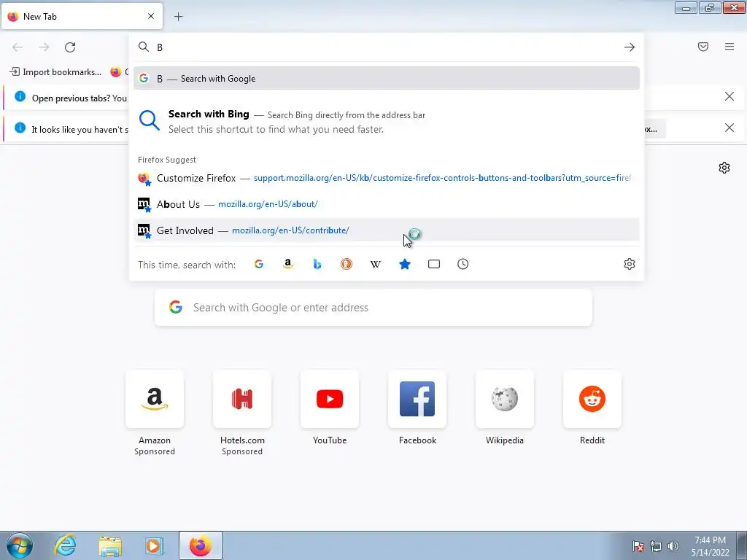Search this time with DuckDuckGo icon
The image size is (747, 560).
click(347, 264)
